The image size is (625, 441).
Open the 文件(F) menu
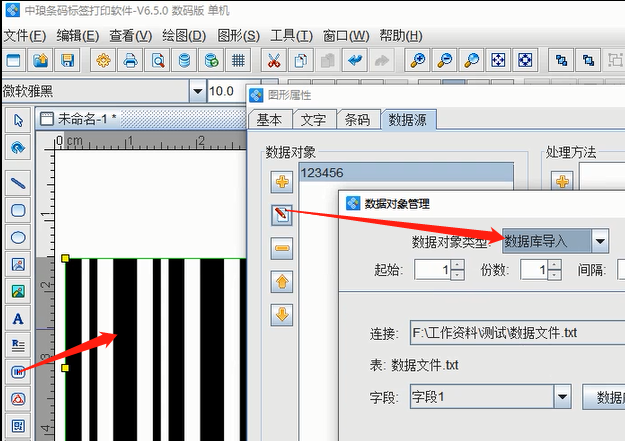(25, 36)
